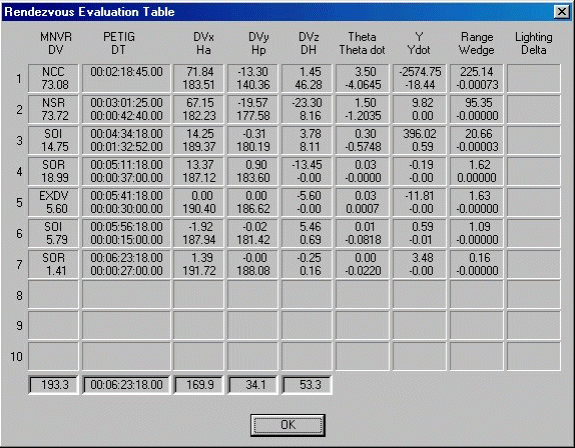Click Theta cell showing 3.50 and -4.0645
Image resolution: width=575 pixels, height=448 pixels.
tap(362, 78)
